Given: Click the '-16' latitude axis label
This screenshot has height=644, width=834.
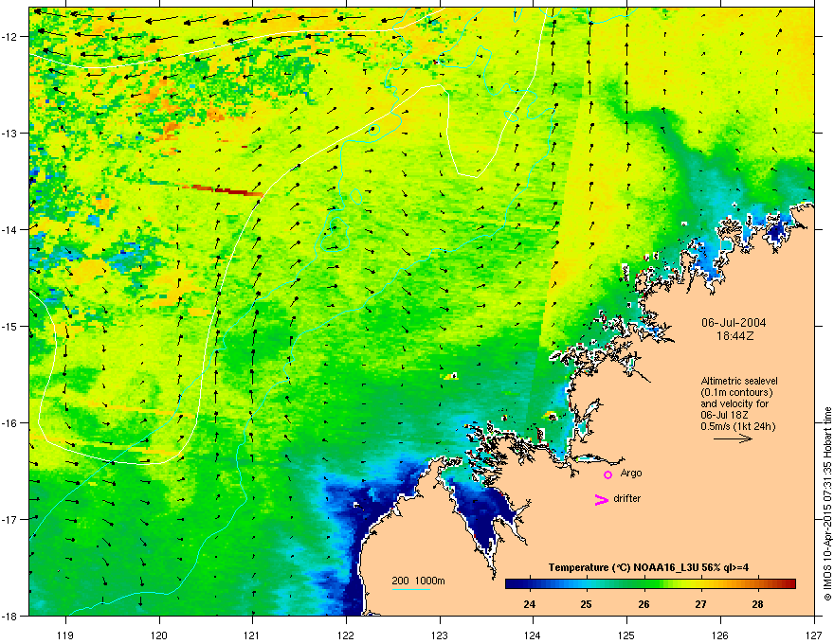Looking at the screenshot, I should click(x=9, y=423).
